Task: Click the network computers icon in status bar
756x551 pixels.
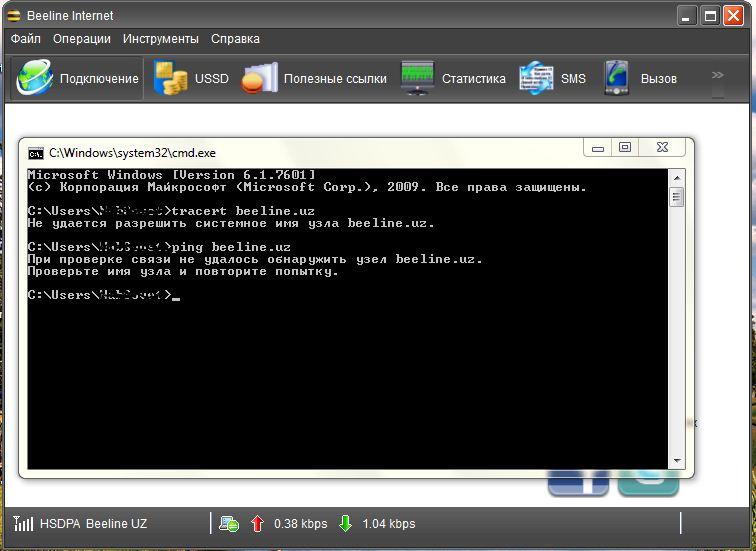Action: pyautogui.click(x=229, y=523)
